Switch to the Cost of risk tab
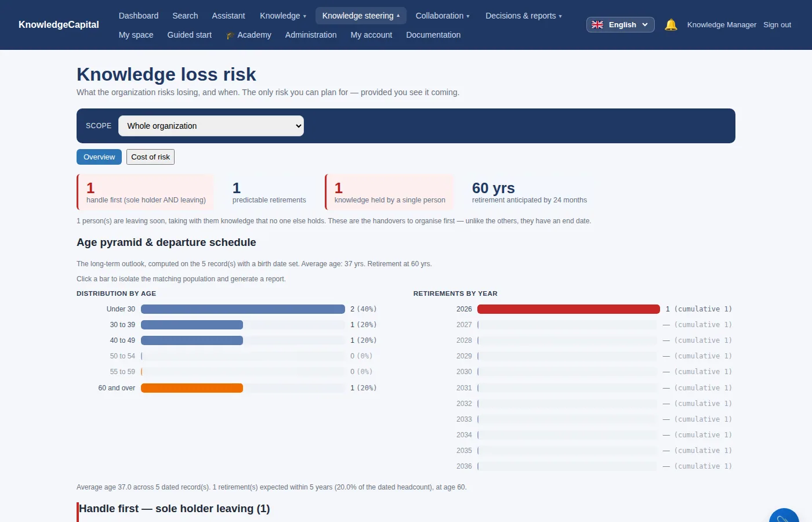 150,157
